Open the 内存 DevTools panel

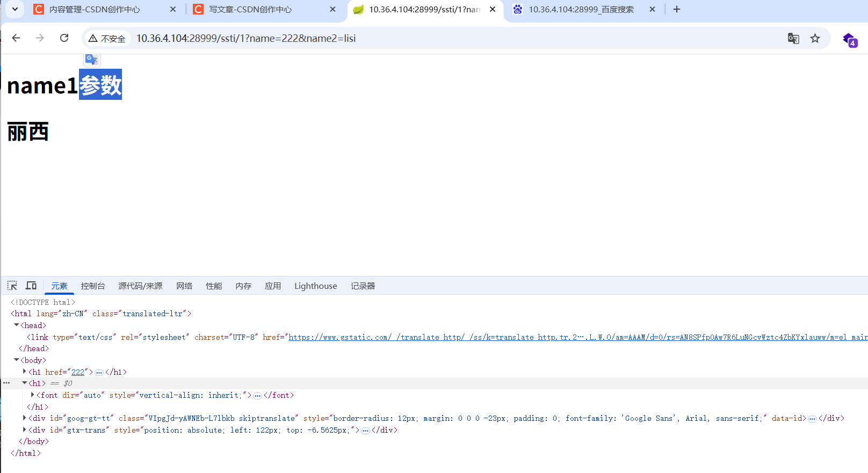pyautogui.click(x=243, y=286)
